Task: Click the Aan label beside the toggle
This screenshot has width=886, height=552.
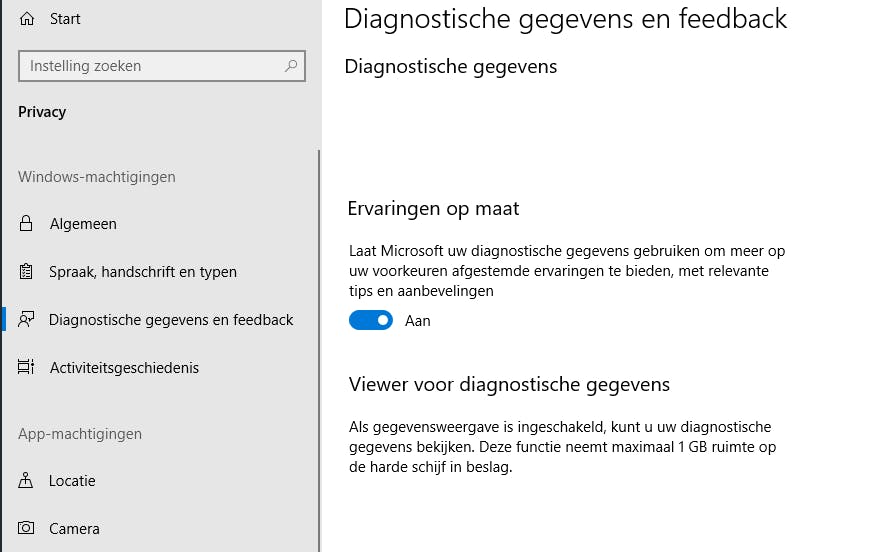Action: tap(418, 321)
